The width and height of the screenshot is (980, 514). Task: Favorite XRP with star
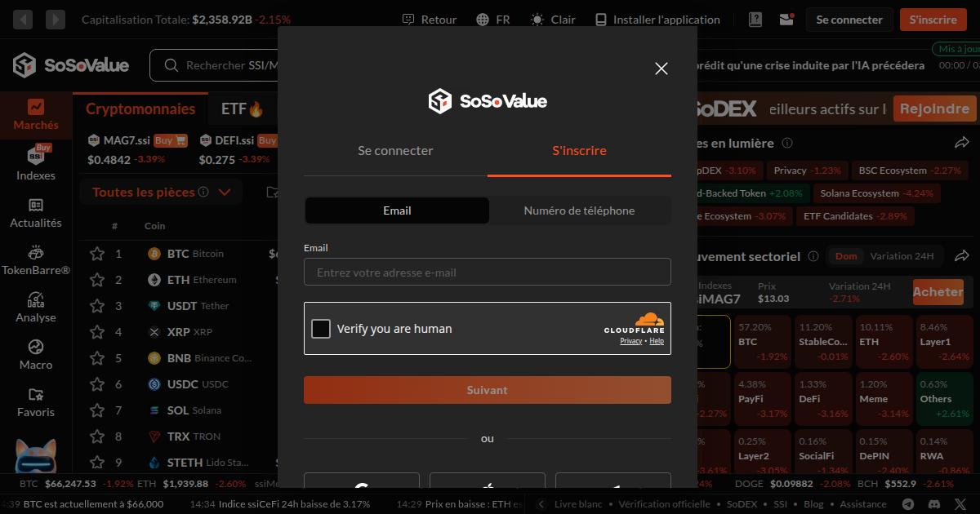coord(97,332)
